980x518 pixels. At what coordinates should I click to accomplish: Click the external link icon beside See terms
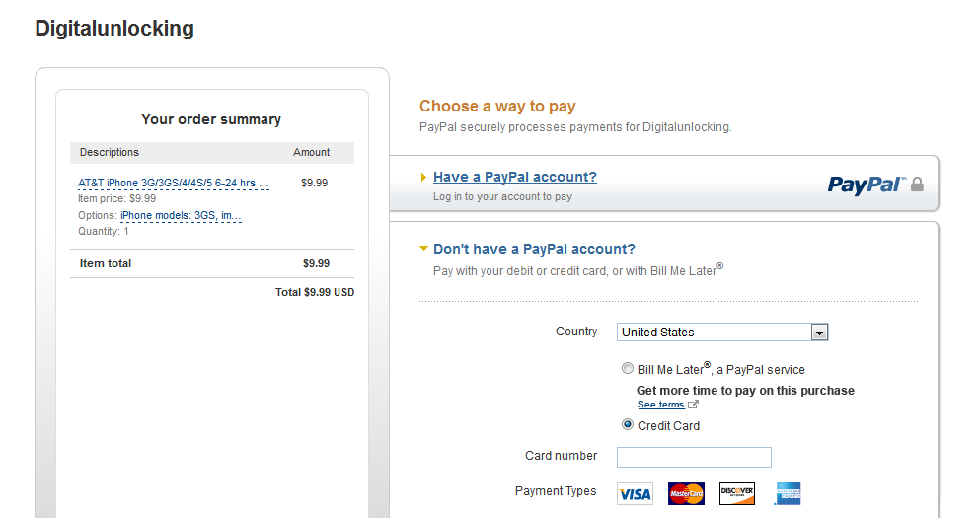point(693,405)
